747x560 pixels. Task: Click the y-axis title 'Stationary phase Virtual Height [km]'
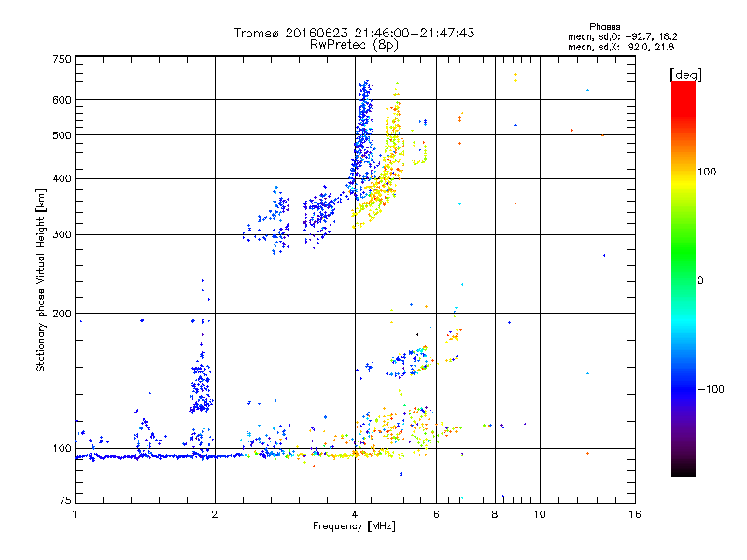click(41, 280)
